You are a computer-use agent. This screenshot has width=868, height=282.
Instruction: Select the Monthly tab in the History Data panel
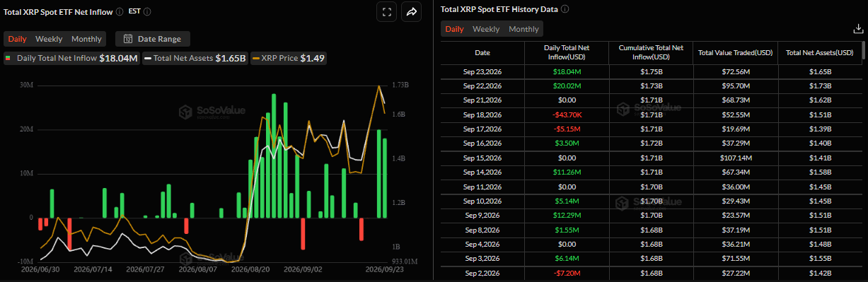pyautogui.click(x=523, y=29)
